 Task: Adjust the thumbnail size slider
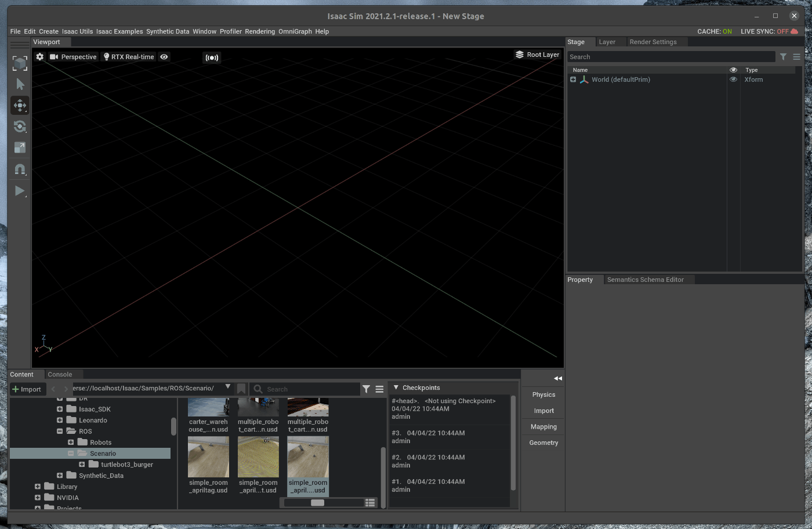[317, 503]
